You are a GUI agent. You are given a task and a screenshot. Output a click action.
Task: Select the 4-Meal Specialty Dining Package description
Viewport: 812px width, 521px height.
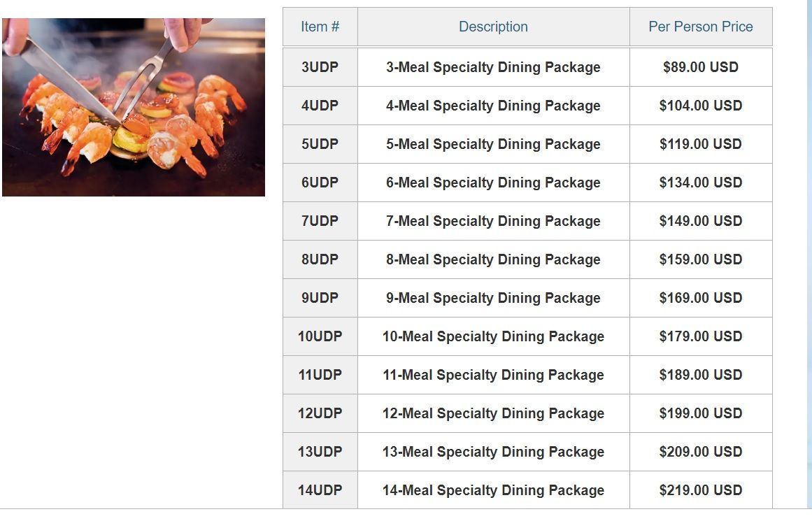coord(494,106)
